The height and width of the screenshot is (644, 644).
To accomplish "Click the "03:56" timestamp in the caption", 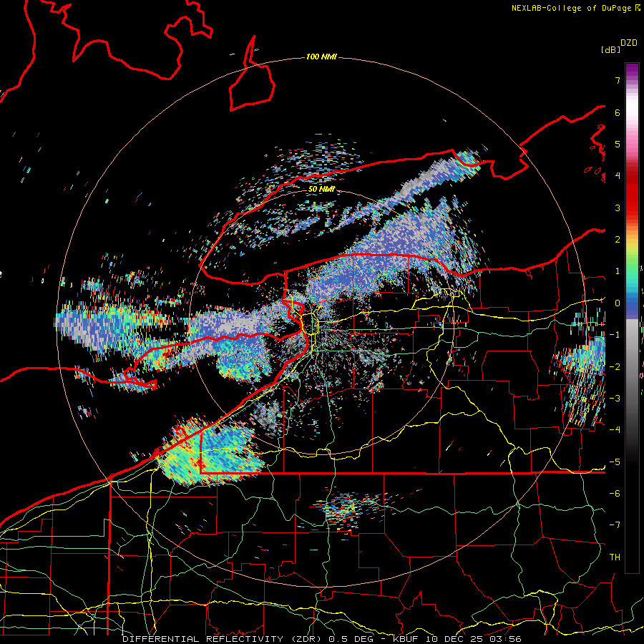I will click(x=506, y=639).
